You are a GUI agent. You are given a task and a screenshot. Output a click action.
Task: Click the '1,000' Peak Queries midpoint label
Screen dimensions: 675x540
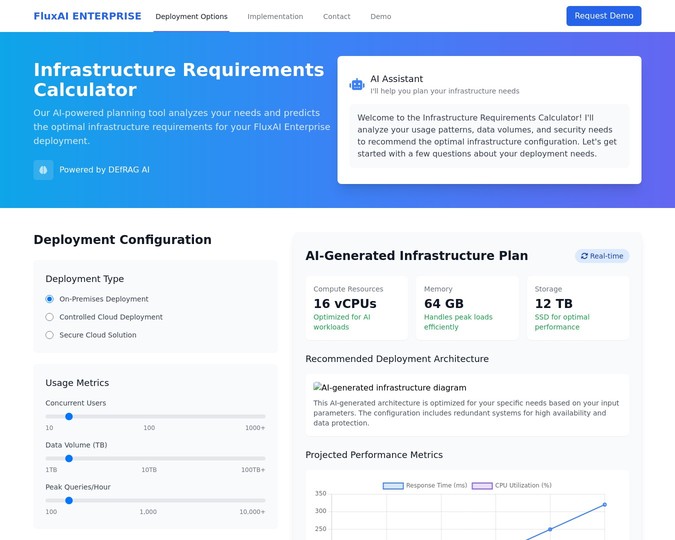148,512
